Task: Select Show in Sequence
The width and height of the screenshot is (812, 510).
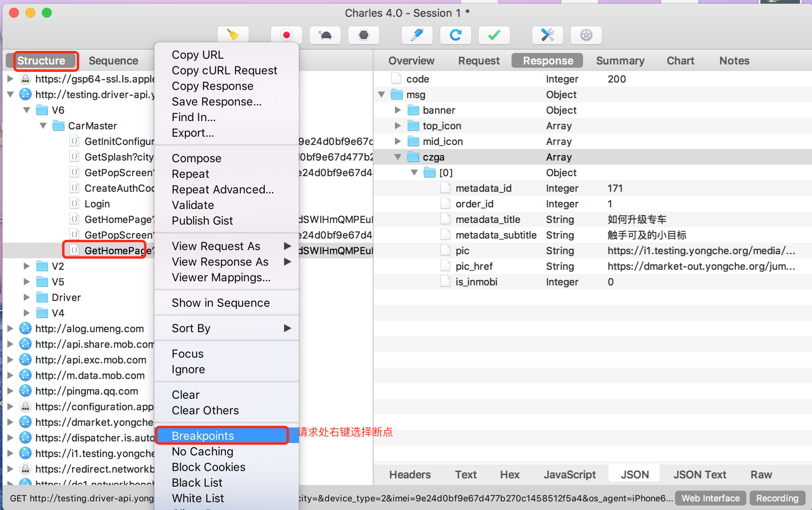Action: 227,303
